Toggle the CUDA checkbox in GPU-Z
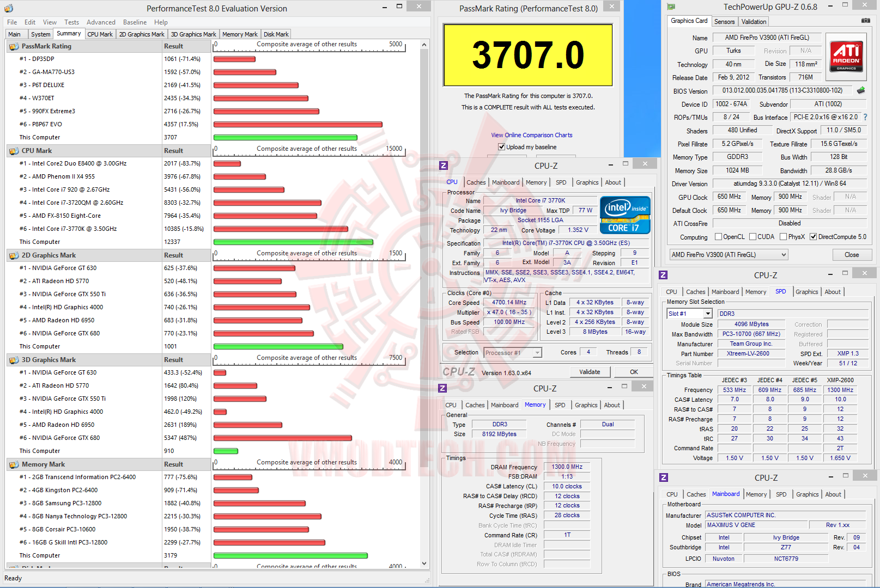The width and height of the screenshot is (880, 588). [752, 237]
